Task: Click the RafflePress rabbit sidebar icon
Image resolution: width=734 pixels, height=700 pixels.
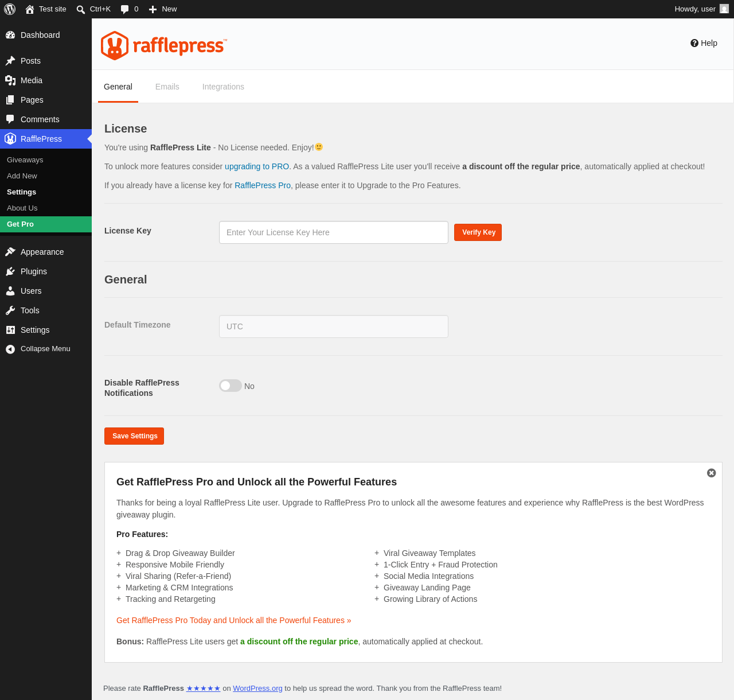Action: (10, 139)
